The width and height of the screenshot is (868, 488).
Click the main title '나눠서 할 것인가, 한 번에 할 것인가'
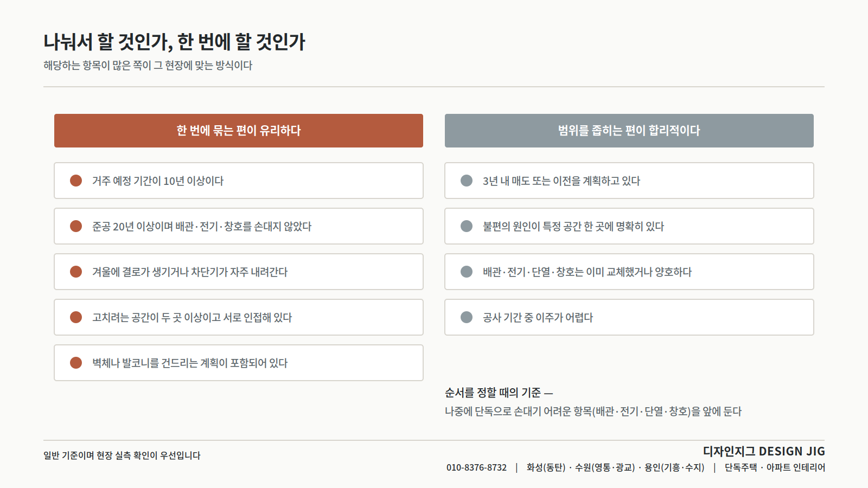coord(175,42)
